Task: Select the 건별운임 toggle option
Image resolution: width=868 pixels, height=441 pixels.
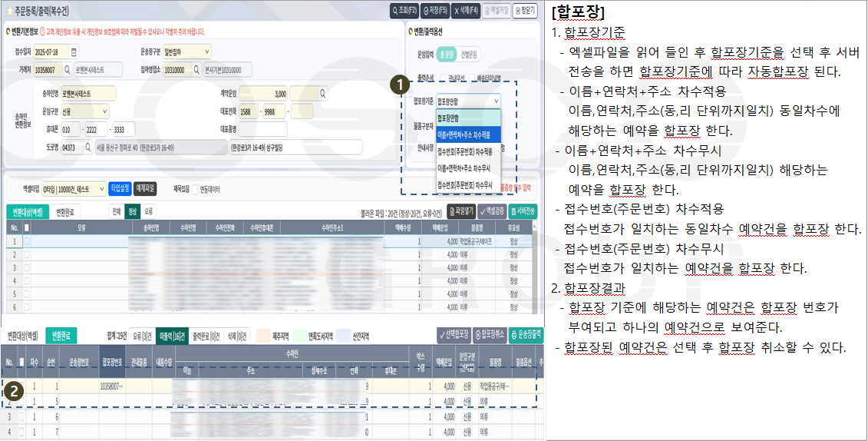Action: pos(469,55)
